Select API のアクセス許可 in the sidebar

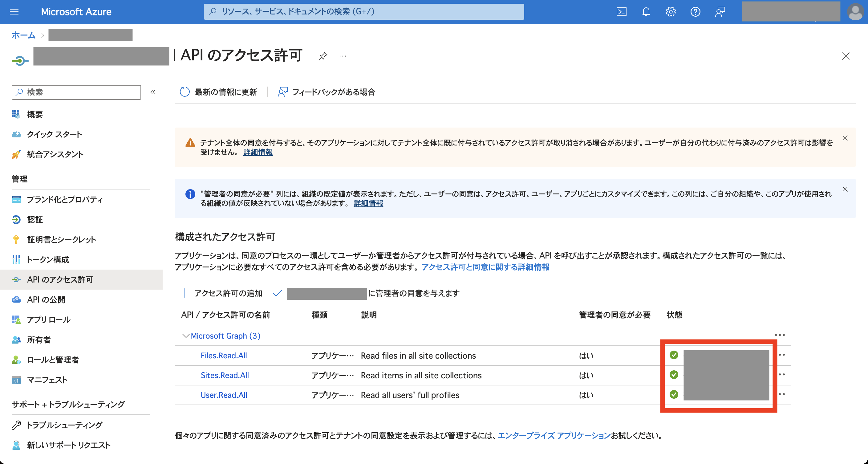point(81,279)
